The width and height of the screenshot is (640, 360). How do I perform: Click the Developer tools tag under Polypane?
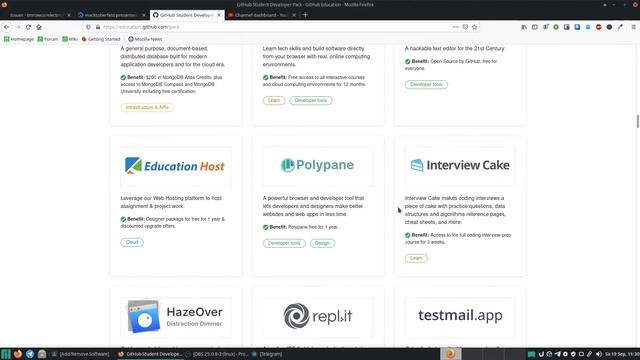coord(284,243)
